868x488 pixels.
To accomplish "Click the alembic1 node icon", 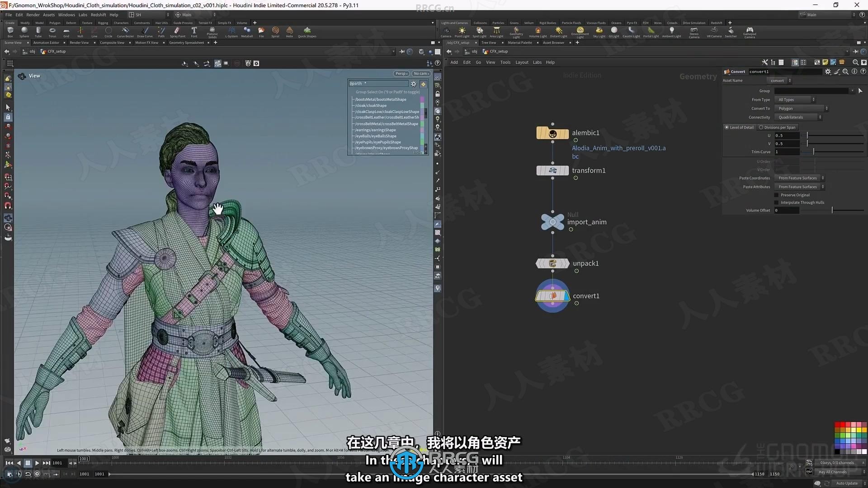I will (x=552, y=133).
